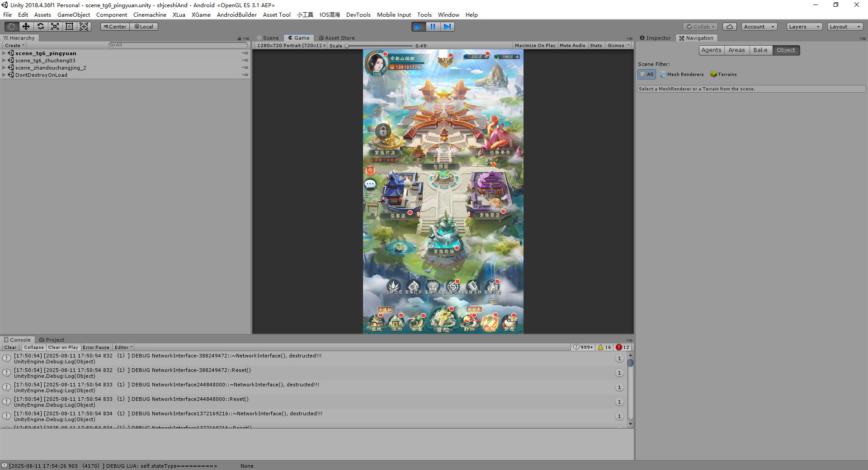868x470 pixels.
Task: Click the locked 家族对决 padlock icon
Action: pyautogui.click(x=383, y=131)
